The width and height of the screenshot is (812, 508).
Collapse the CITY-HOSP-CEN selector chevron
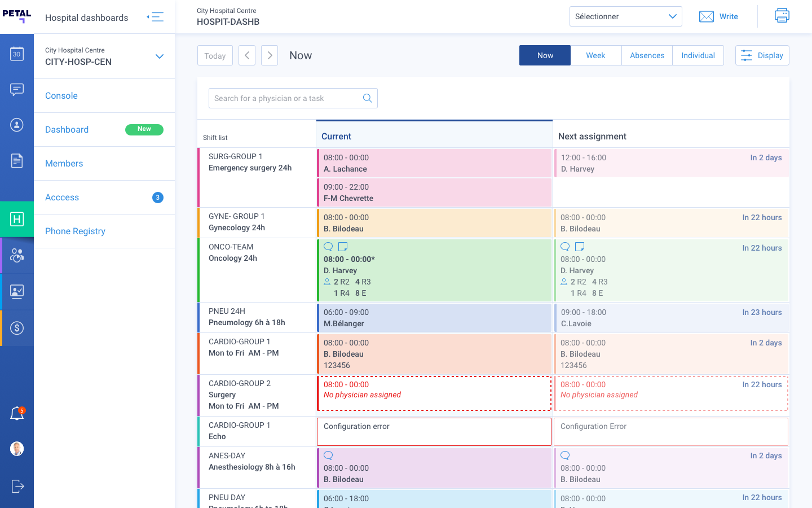tap(160, 56)
